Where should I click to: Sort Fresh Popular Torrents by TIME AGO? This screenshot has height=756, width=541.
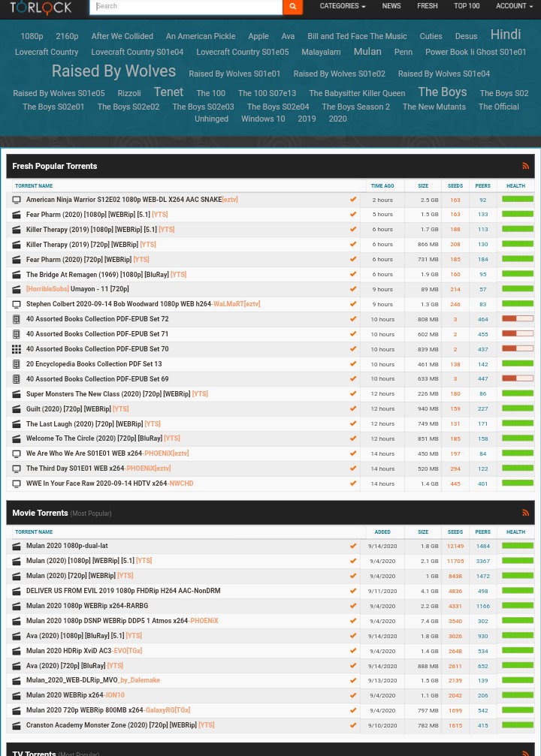[x=382, y=185]
